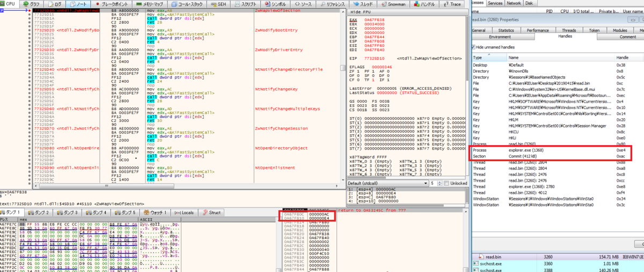Open the Modules tab in Properties
The width and height of the screenshot is (644, 272).
click(x=620, y=31)
